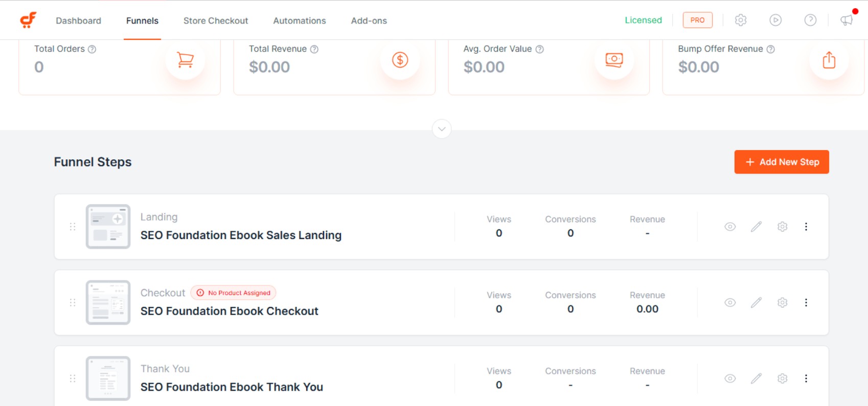Click the video tutorials play icon in the header
Screen dimensions: 868x406
(x=775, y=20)
